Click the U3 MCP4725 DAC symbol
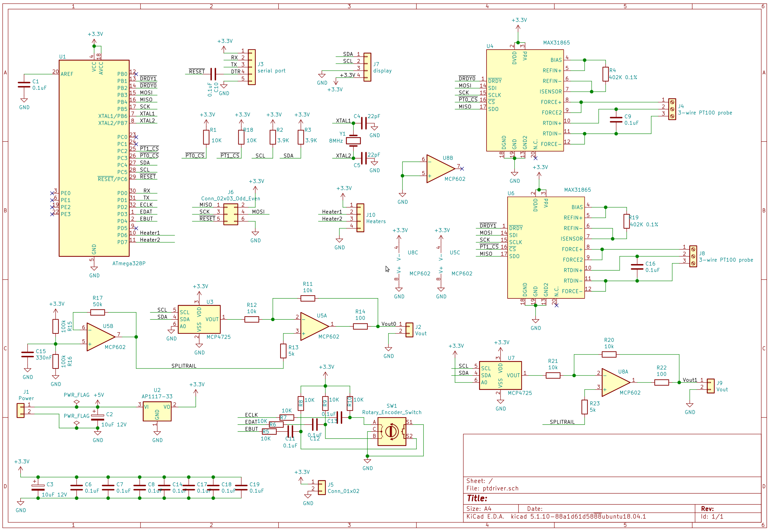 [x=199, y=319]
